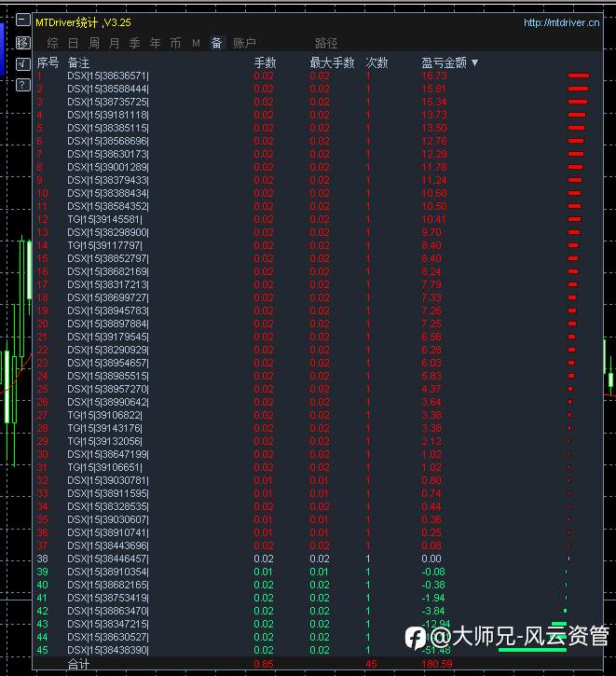Switch to the 日 daily tab
Image resolution: width=616 pixels, height=676 pixels.
74,43
